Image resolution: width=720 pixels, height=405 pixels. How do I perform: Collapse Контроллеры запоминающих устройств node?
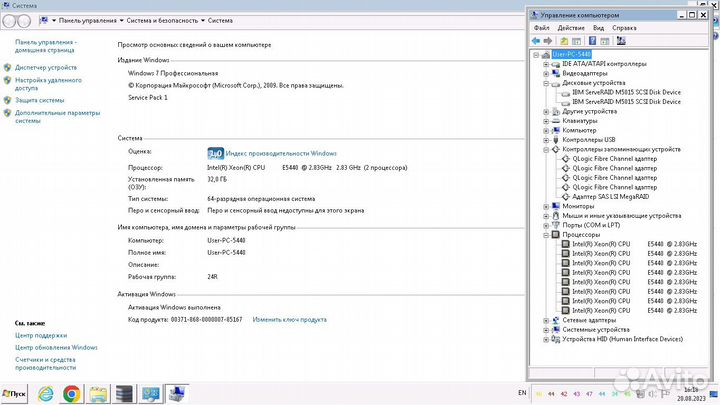pyautogui.click(x=546, y=150)
